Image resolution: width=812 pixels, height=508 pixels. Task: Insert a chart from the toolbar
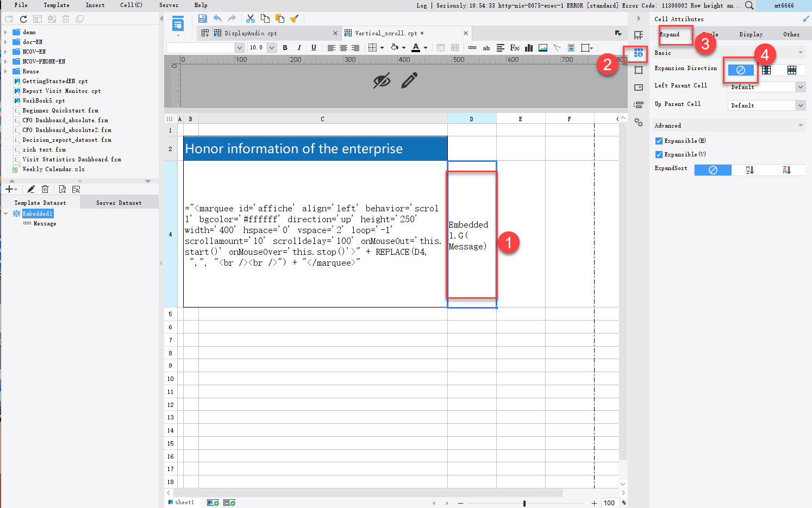coord(528,48)
